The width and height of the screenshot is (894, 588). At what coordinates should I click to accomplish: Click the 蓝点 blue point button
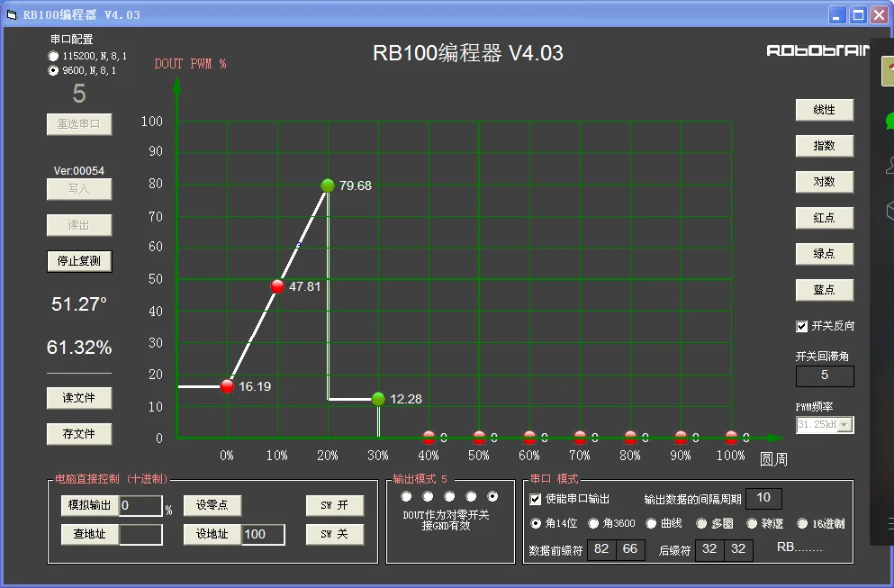pyautogui.click(x=825, y=290)
